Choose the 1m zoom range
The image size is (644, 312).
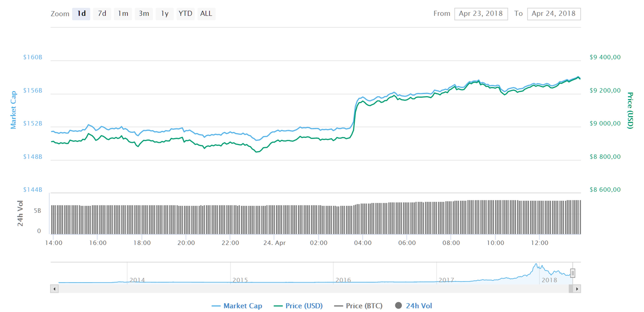(123, 13)
